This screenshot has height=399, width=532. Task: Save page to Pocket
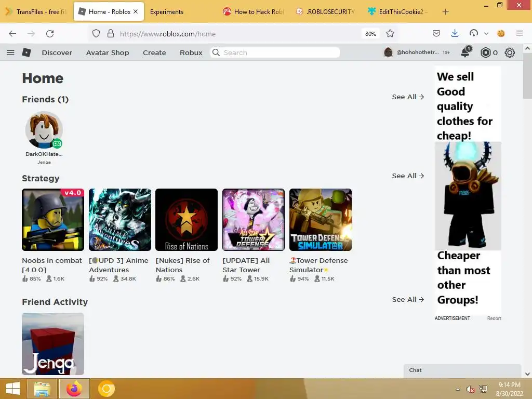click(436, 33)
